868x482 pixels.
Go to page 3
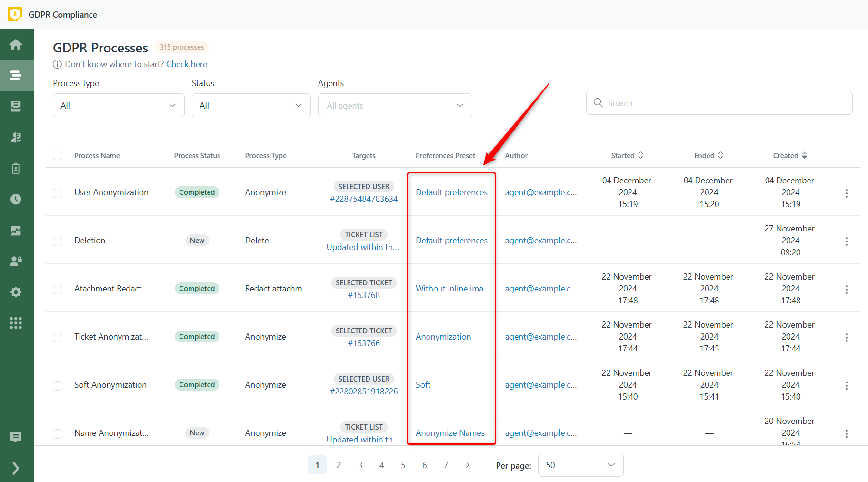pos(360,465)
